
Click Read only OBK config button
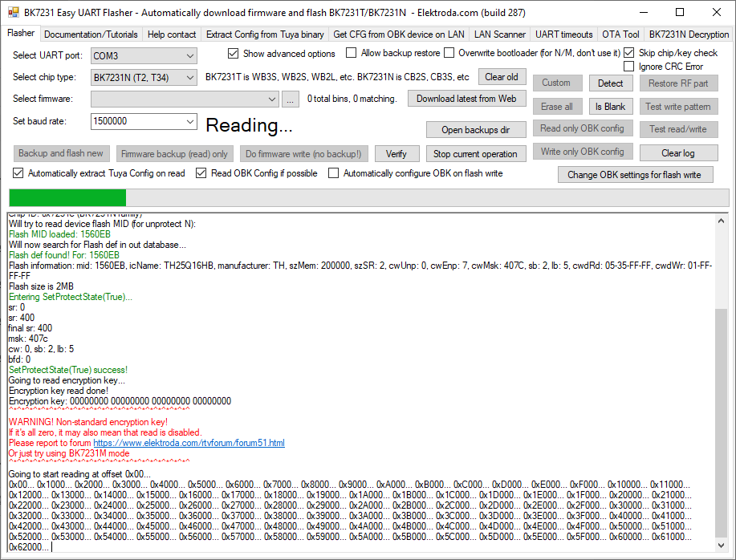583,128
